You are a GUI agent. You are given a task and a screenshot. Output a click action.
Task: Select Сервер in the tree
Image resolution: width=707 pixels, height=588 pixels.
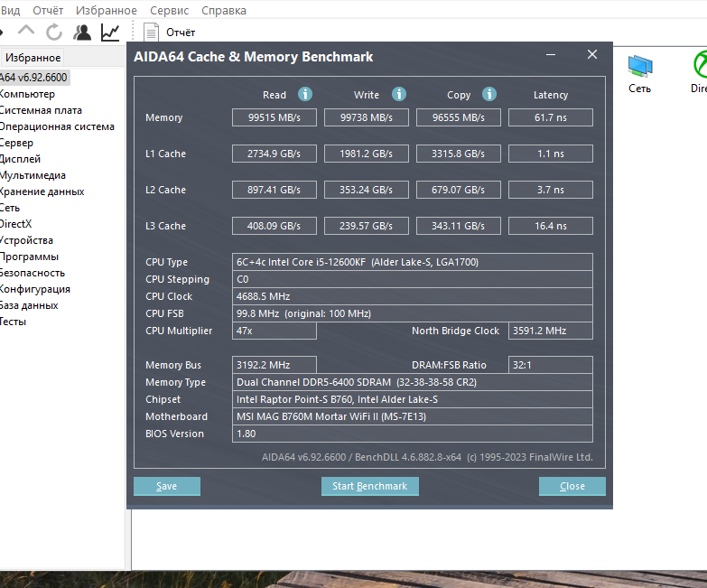click(x=16, y=143)
